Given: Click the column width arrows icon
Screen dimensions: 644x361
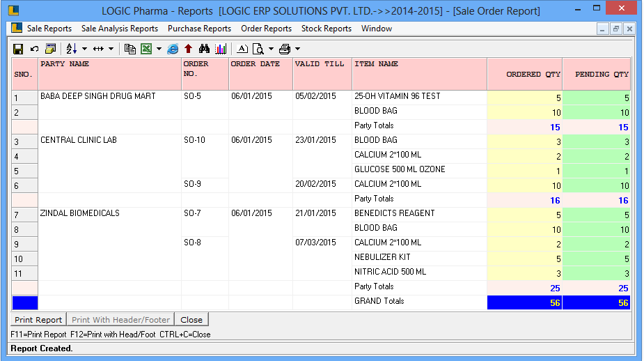Looking at the screenshot, I should [x=98, y=49].
